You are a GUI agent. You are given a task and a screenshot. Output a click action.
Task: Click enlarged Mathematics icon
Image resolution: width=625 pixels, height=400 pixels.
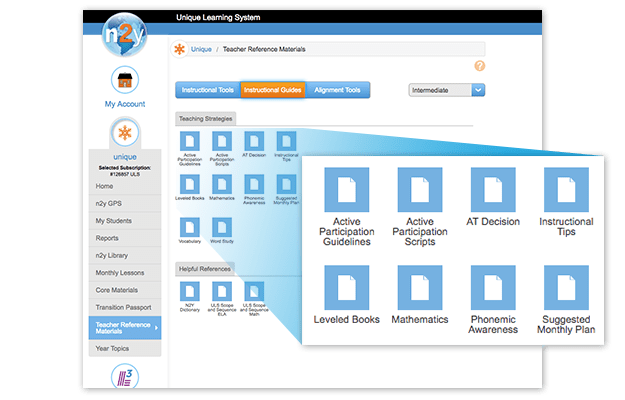420,288
